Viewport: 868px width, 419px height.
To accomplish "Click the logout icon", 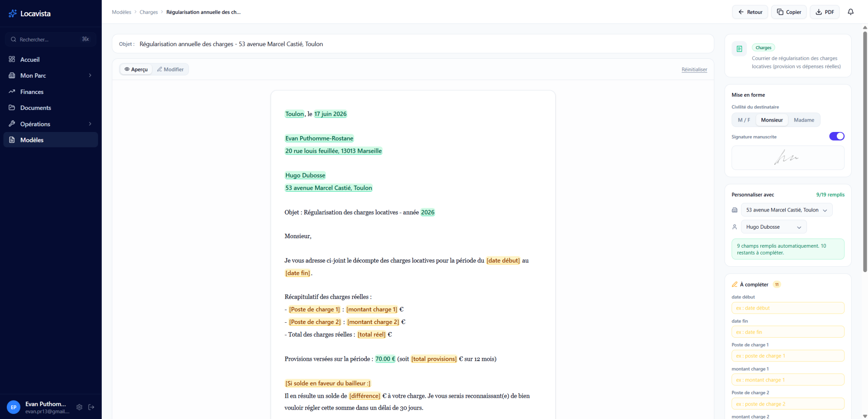I will point(91,407).
